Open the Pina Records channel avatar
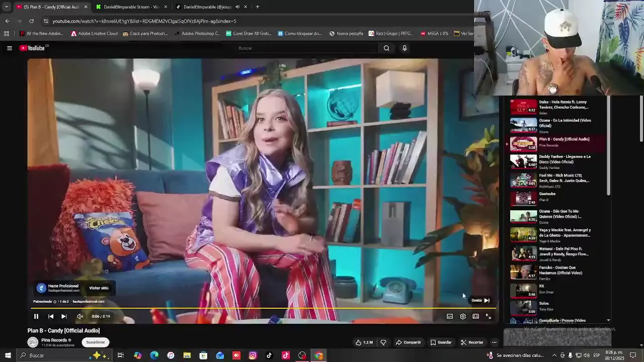 (x=33, y=342)
